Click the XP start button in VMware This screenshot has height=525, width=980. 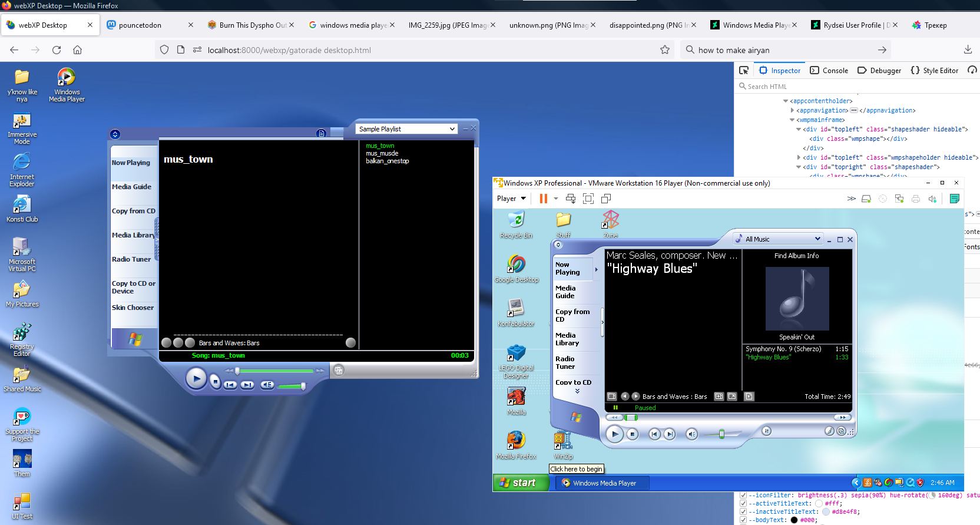[x=519, y=483]
